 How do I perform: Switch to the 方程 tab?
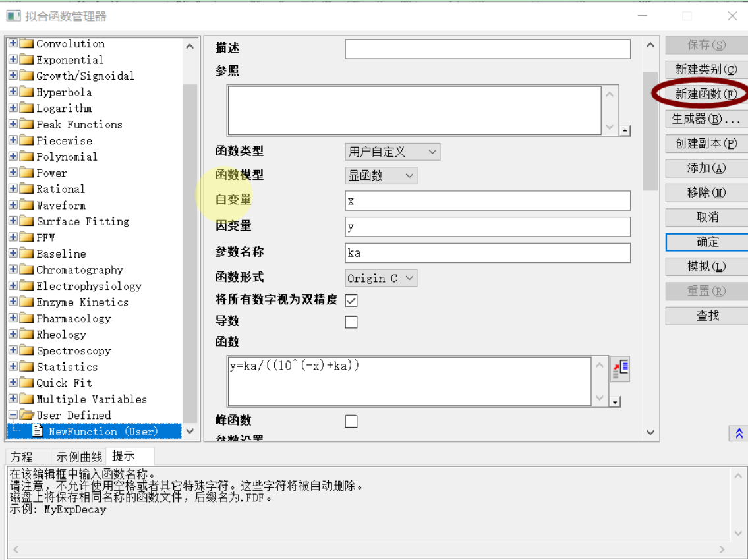pyautogui.click(x=22, y=457)
